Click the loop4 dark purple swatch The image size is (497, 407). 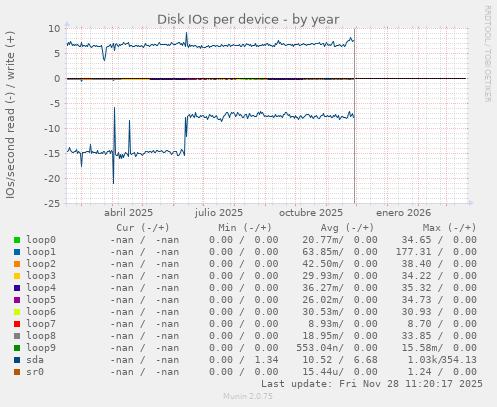click(x=17, y=288)
